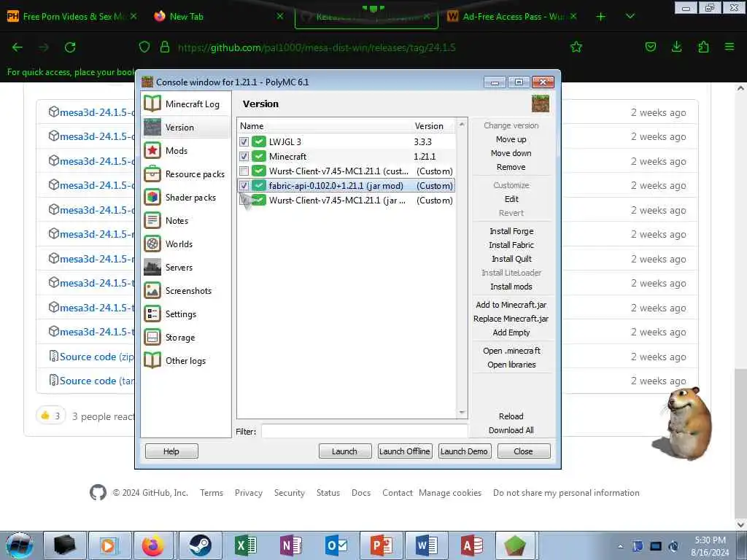Open the Screenshots page
The image size is (747, 560).
click(186, 290)
